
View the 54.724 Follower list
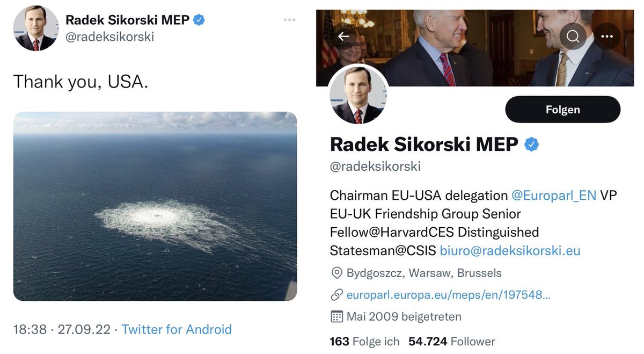451,341
